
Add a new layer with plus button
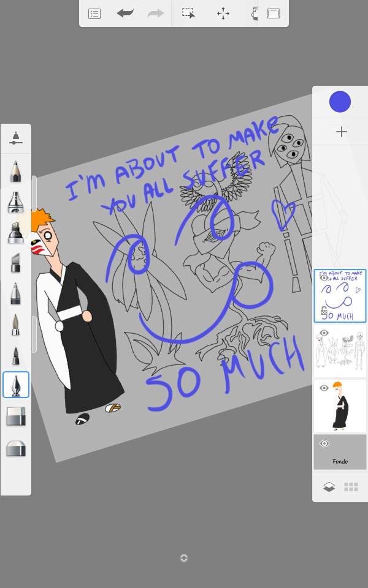(x=341, y=132)
